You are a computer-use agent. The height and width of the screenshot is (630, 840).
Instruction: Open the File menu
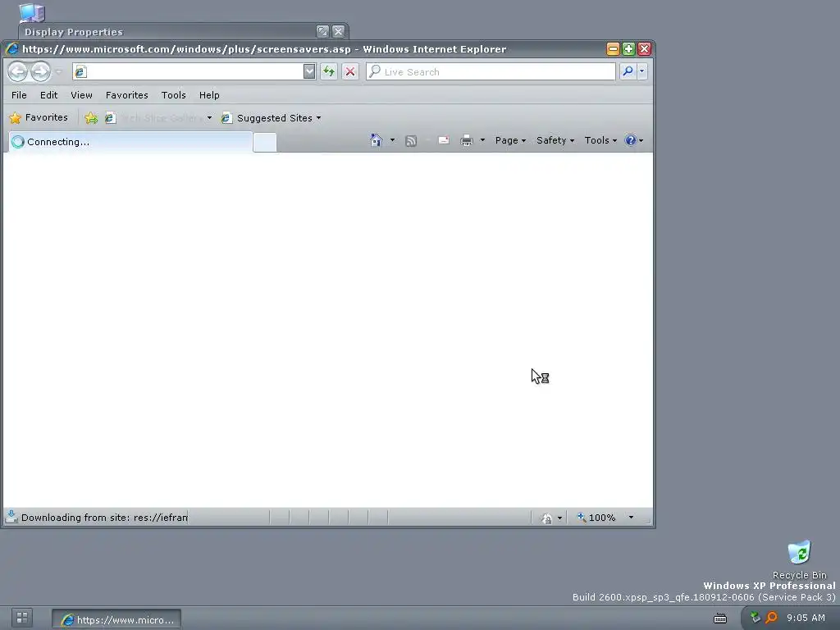(19, 95)
